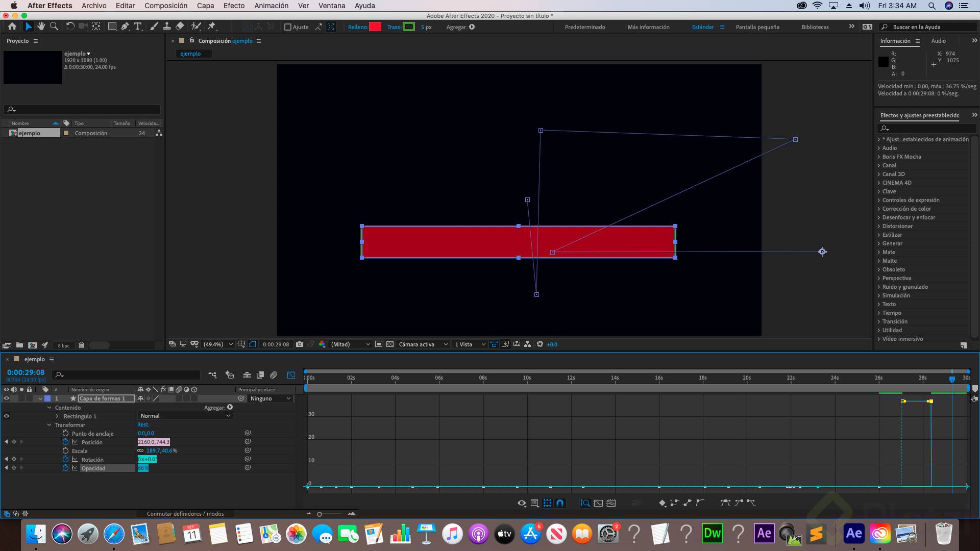Open the red Relleno fill color swatch
Screen dimensions: 980x551
pos(375,27)
